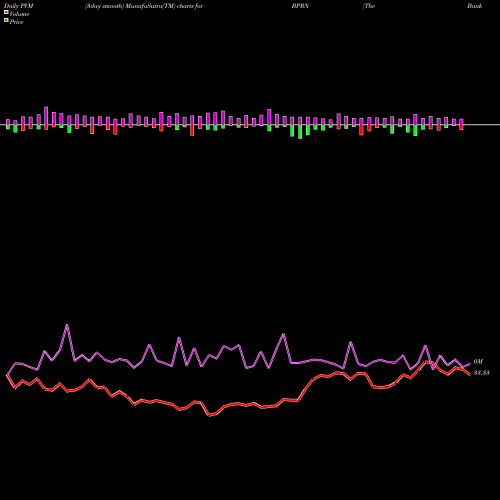The height and width of the screenshot is (500, 500).
Task: Click the Price legend color swatch
Action: click(6, 21)
